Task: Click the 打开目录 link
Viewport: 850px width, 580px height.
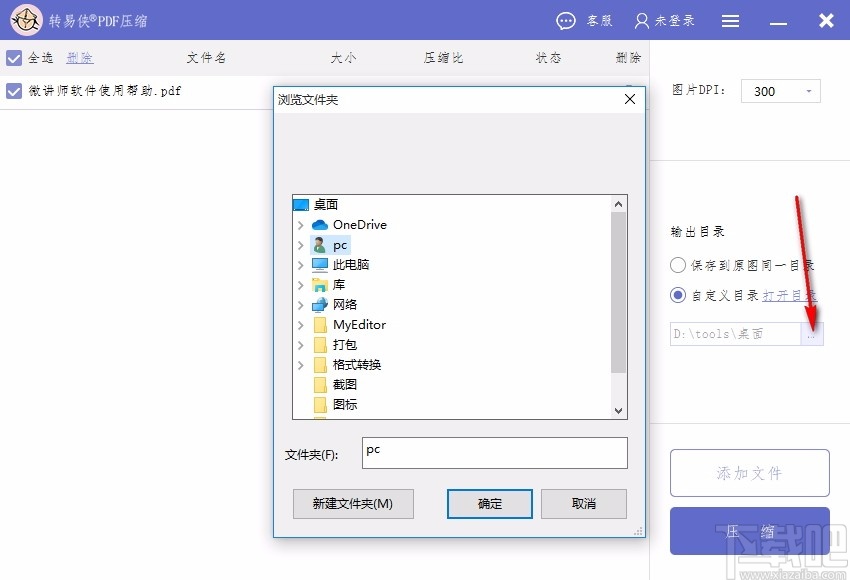Action: 789,297
